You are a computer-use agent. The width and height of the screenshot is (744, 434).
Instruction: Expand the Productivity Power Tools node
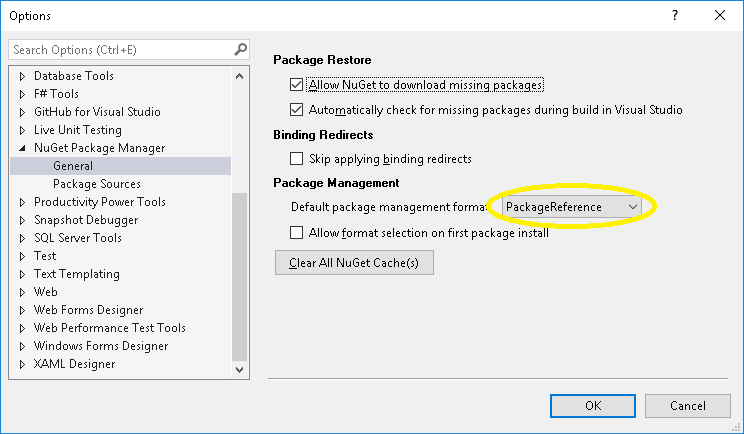tap(22, 202)
